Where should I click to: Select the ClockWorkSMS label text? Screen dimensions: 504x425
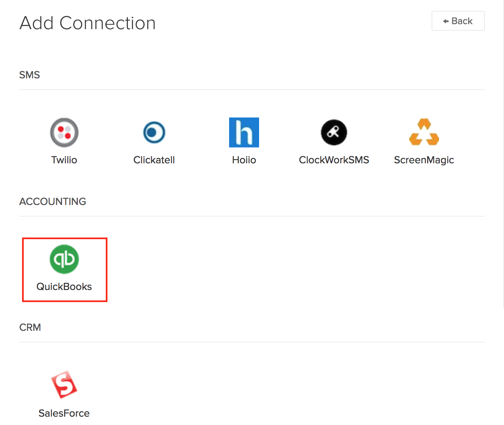tap(334, 160)
